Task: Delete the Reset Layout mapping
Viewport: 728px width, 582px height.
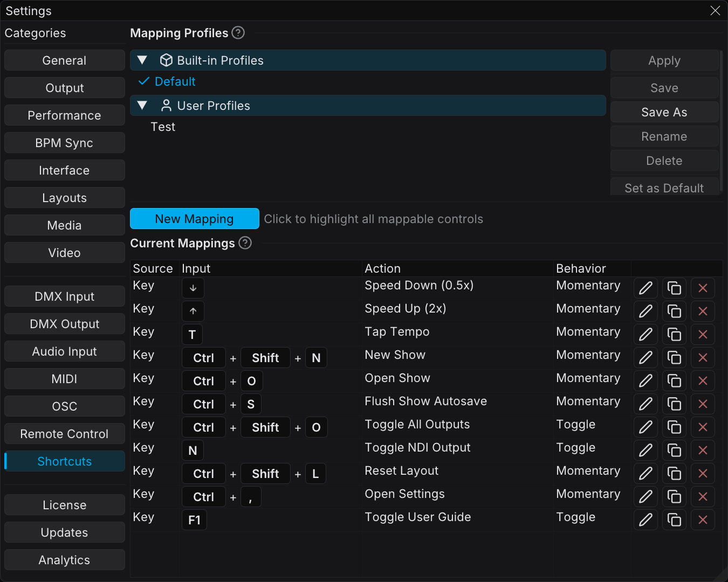Action: coord(703,474)
